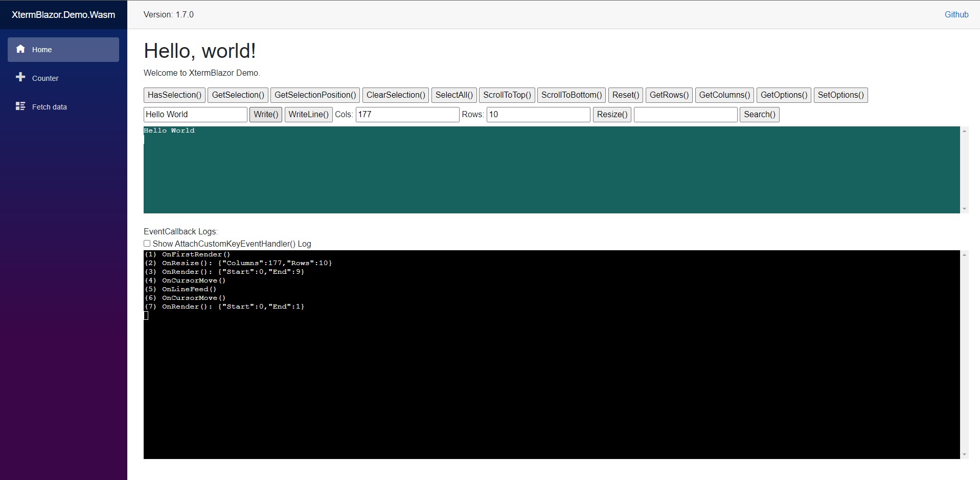
Task: Open the Github link
Action: pyautogui.click(x=956, y=14)
